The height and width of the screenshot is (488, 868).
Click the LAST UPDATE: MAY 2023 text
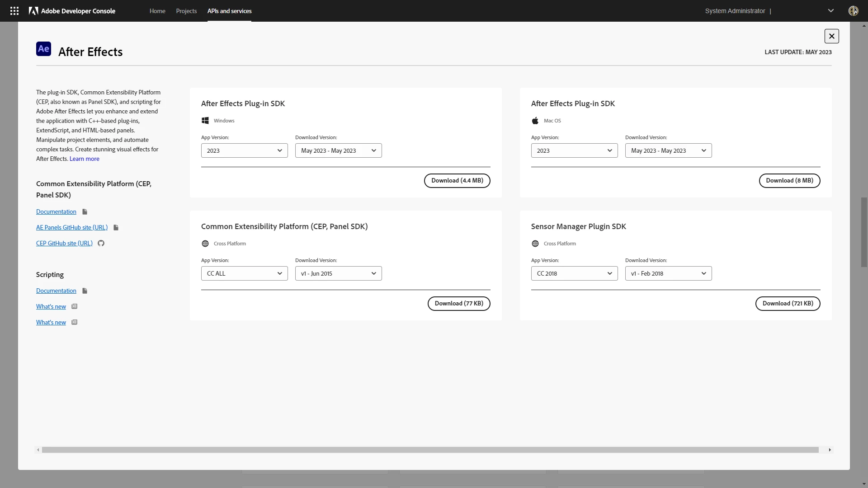[x=798, y=52]
